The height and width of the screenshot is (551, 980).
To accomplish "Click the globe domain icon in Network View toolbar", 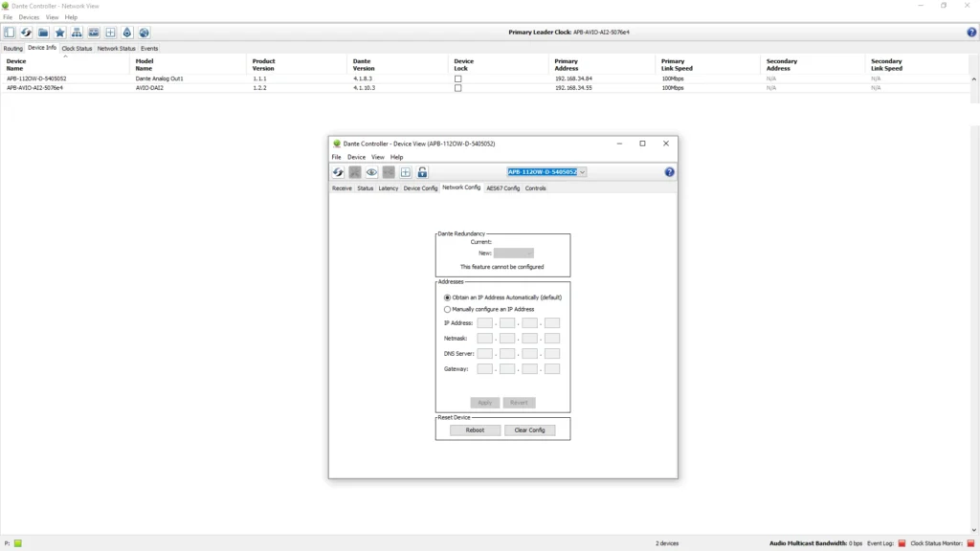I will click(145, 33).
